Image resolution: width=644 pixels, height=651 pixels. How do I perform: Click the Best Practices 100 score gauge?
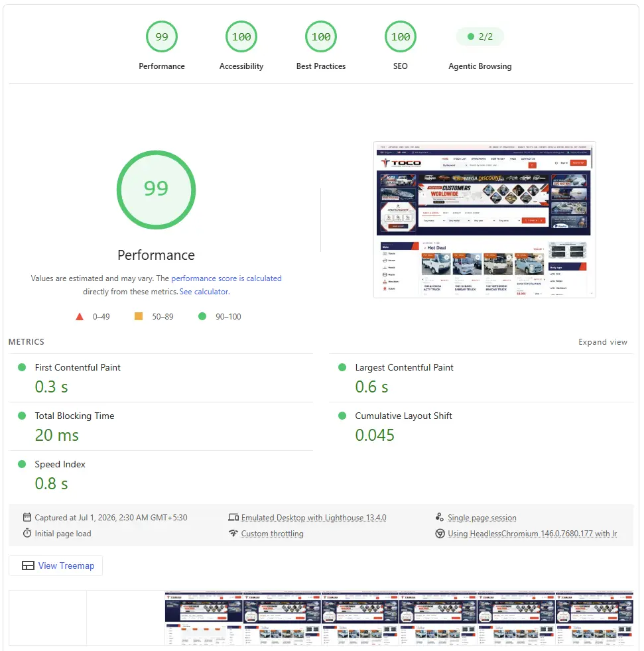click(321, 36)
